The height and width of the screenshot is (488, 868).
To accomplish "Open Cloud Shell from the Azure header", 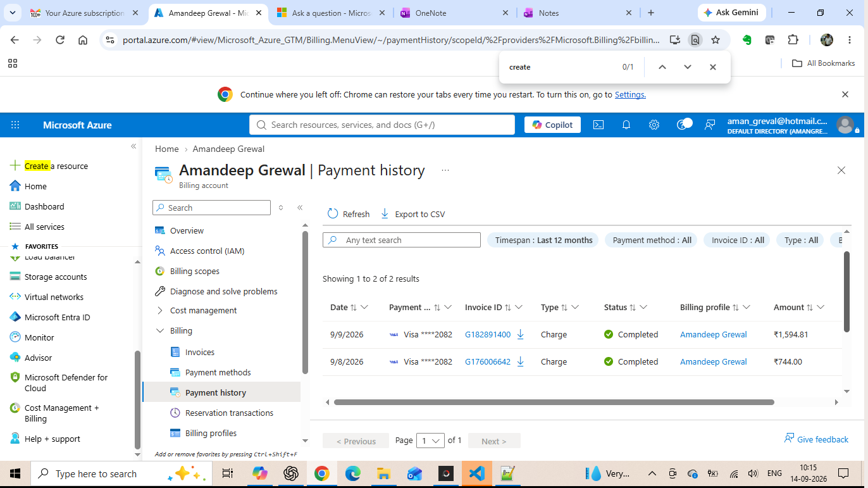I will pos(598,125).
